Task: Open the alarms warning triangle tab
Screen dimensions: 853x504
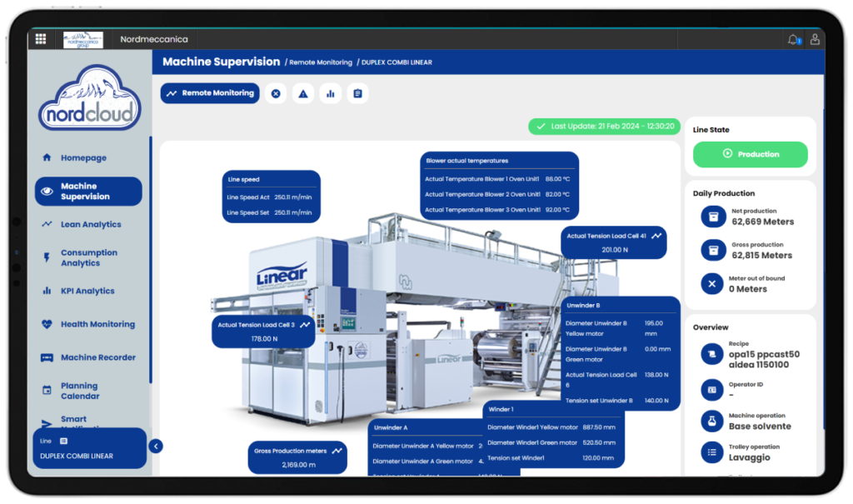Action: click(x=303, y=93)
